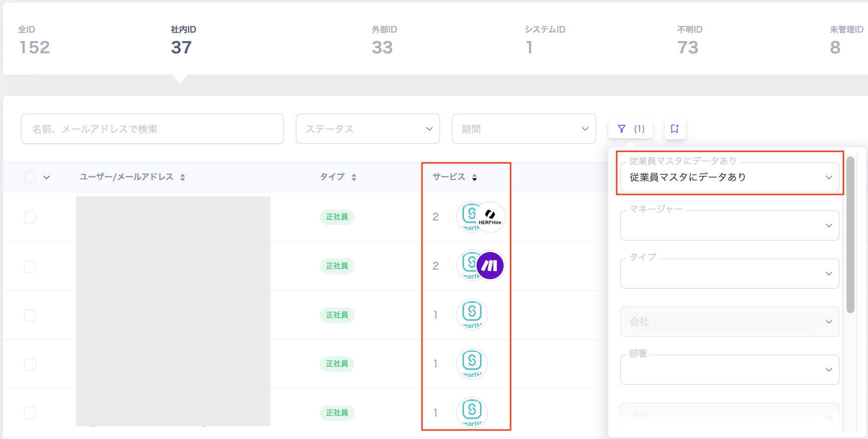The height and width of the screenshot is (439, 868).
Task: Open the 従業員マスタにデータあり dropdown
Action: (729, 177)
